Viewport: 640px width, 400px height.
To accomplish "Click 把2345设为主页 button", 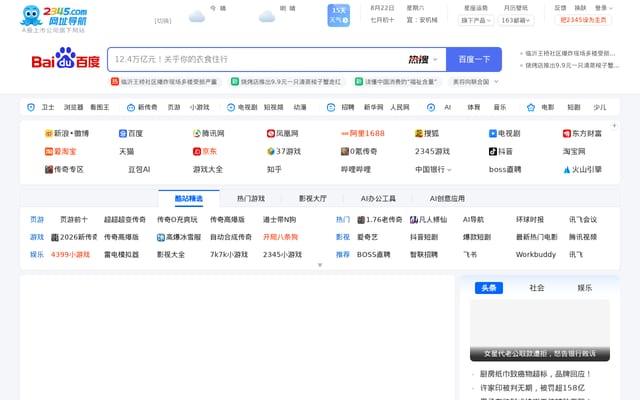I will [x=583, y=20].
